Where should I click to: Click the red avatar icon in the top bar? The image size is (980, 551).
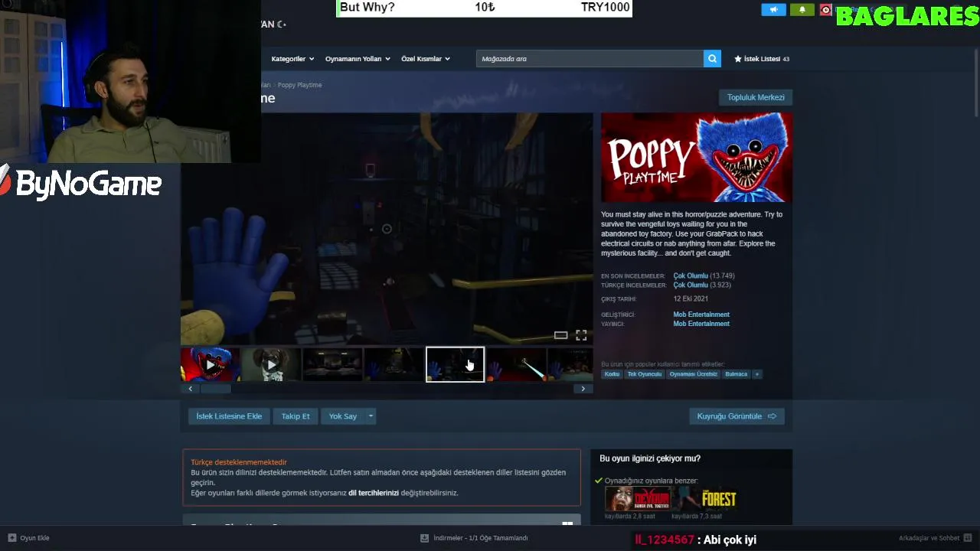(x=825, y=9)
